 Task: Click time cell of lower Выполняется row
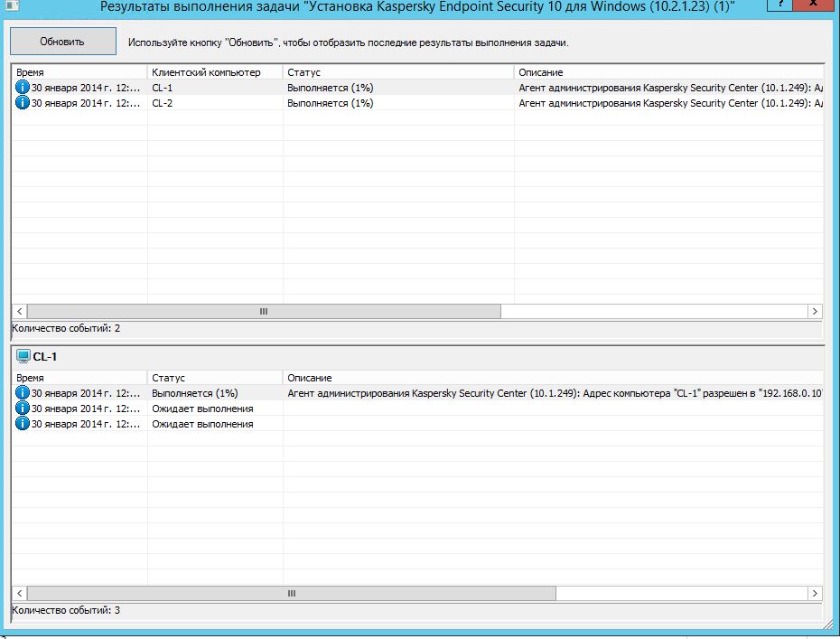pos(86,393)
